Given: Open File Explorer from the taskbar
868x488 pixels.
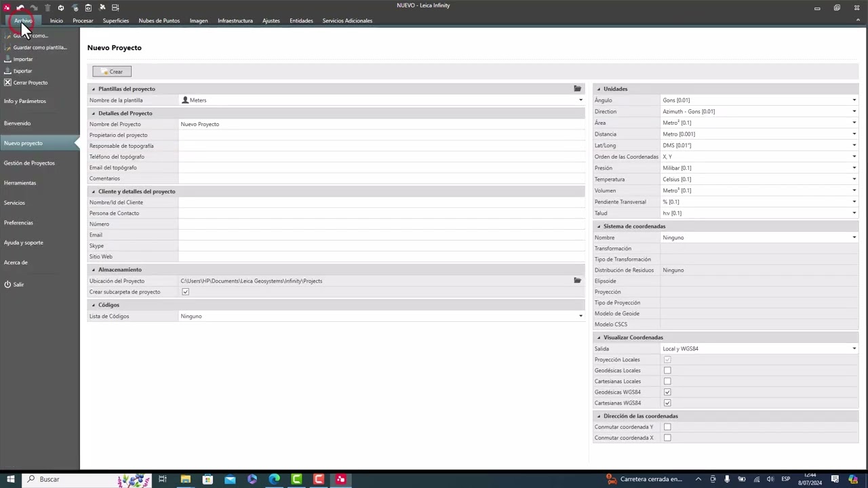Looking at the screenshot, I should click(x=185, y=479).
